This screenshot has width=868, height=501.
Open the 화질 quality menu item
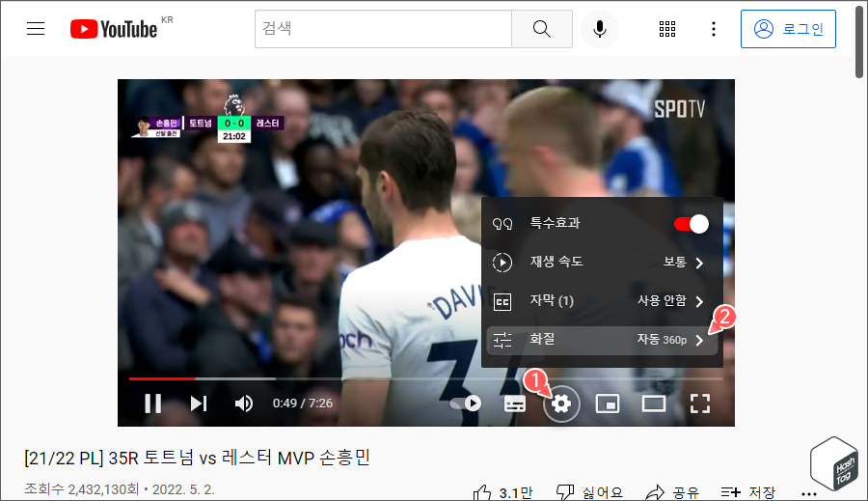coord(602,340)
